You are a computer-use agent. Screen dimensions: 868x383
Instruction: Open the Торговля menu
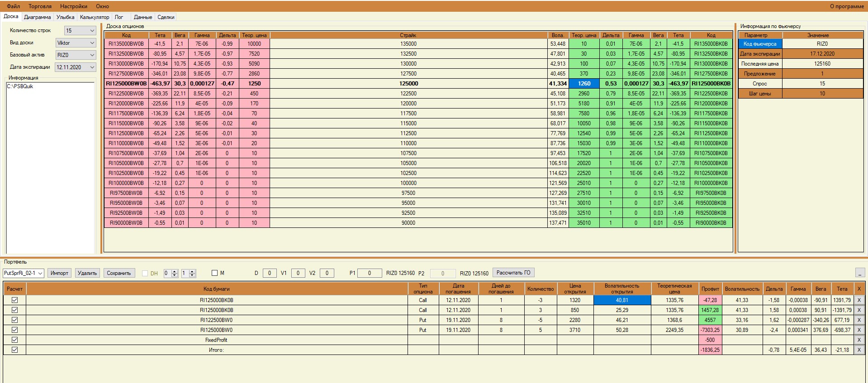[40, 6]
